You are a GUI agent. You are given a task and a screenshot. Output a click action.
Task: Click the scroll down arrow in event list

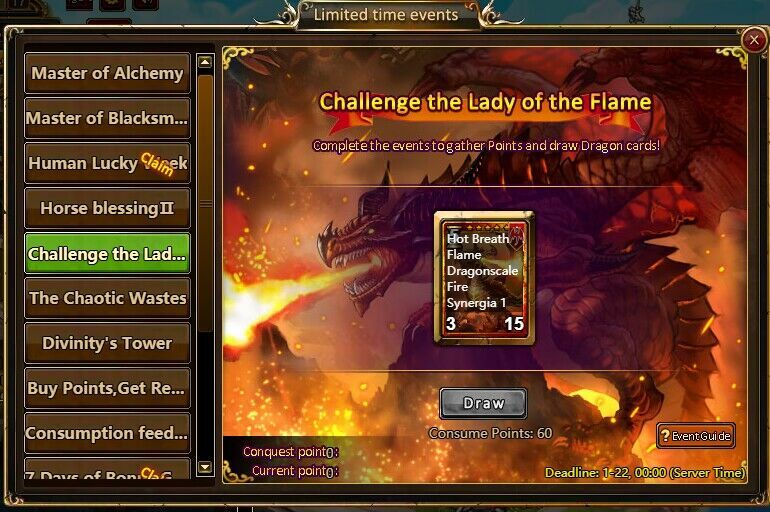(205, 467)
